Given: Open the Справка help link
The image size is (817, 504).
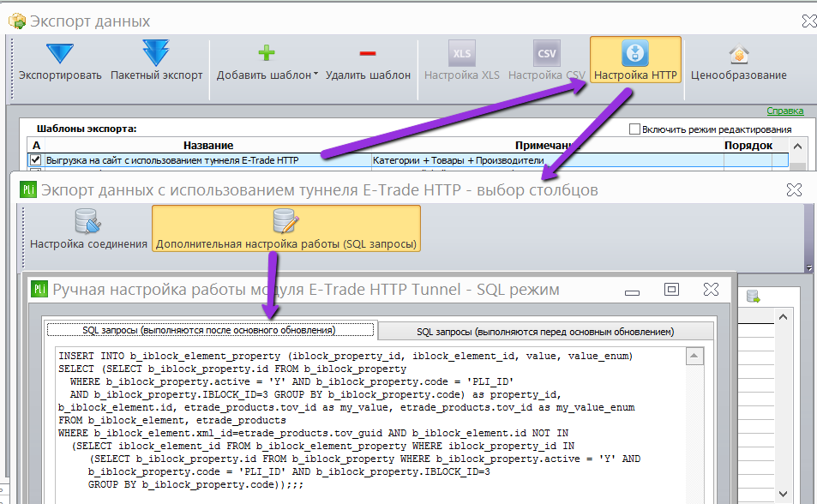Looking at the screenshot, I should point(784,111).
